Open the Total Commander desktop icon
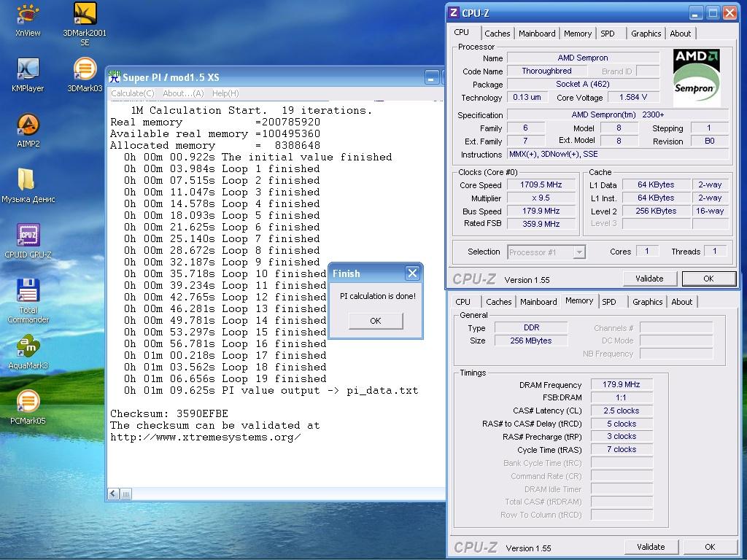 [x=28, y=301]
